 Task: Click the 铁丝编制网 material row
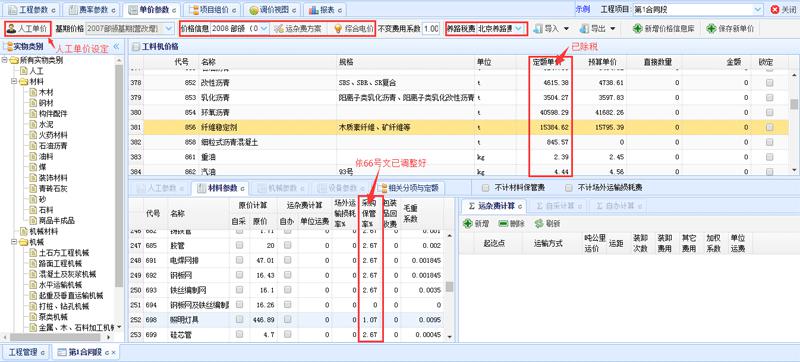(x=286, y=290)
